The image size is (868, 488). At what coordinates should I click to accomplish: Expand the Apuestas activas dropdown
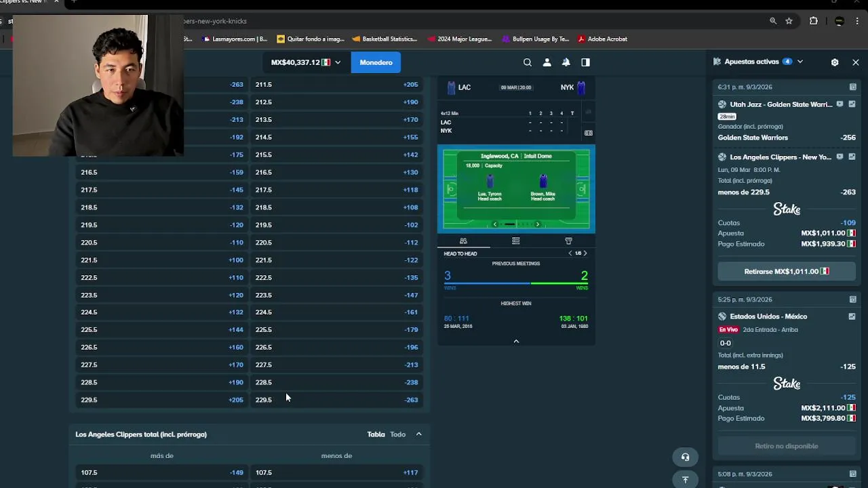tap(800, 62)
